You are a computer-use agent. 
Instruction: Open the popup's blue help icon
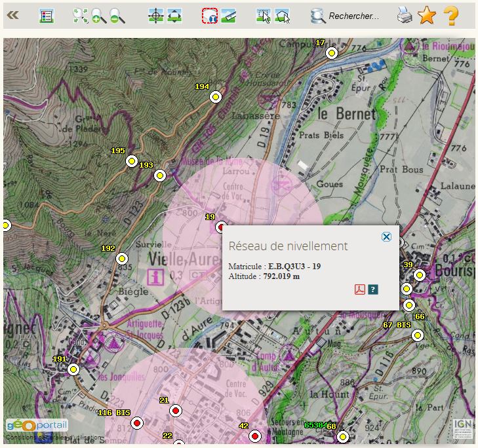click(x=373, y=289)
